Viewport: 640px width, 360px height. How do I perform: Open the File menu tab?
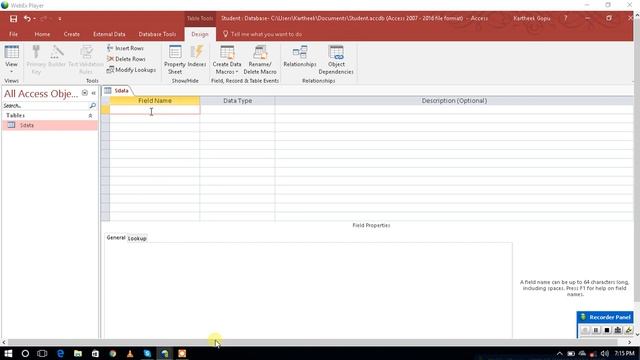click(13, 34)
